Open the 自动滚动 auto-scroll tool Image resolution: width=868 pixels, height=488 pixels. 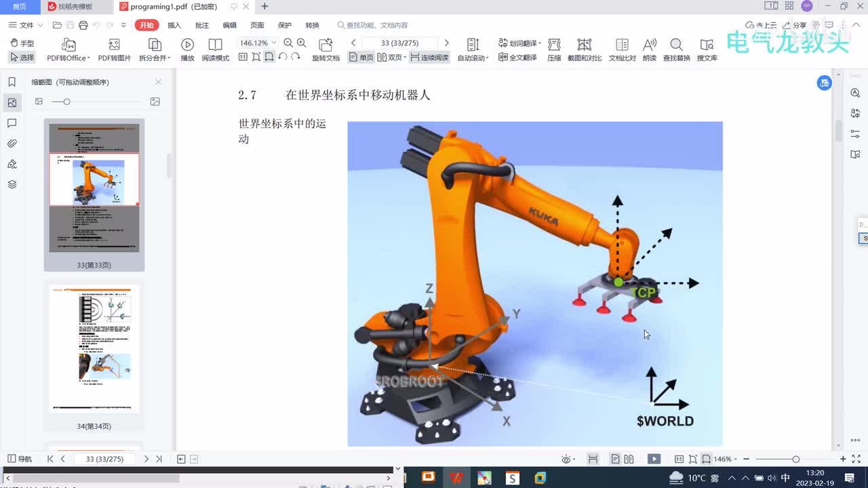473,50
